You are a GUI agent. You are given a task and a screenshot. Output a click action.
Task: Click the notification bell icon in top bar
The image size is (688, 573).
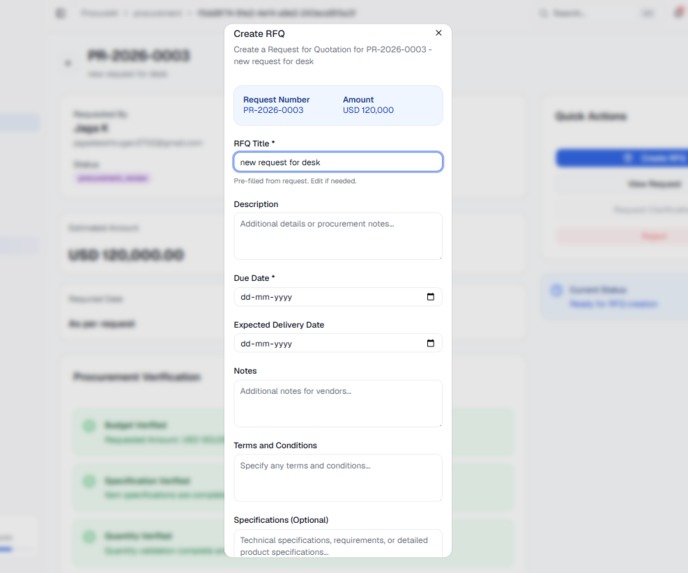click(x=679, y=13)
